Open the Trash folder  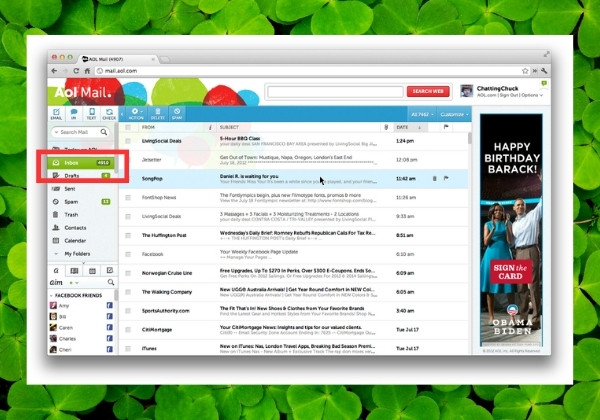pos(81,215)
